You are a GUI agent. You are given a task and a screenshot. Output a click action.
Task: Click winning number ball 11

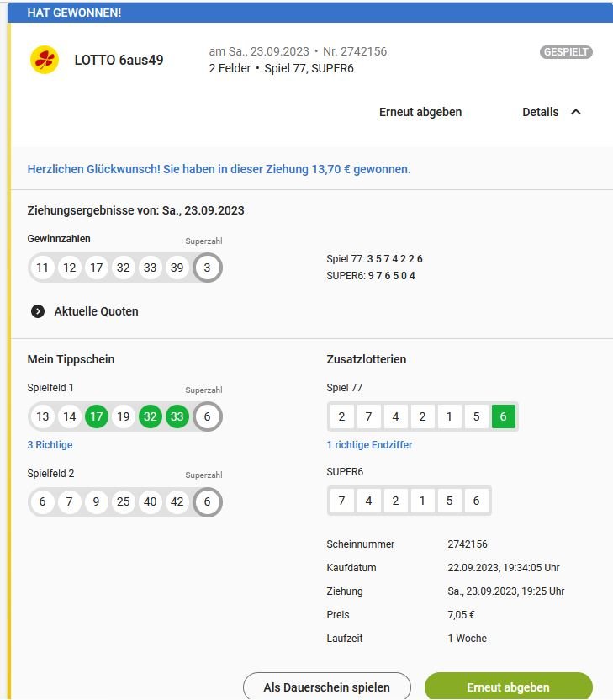click(42, 268)
